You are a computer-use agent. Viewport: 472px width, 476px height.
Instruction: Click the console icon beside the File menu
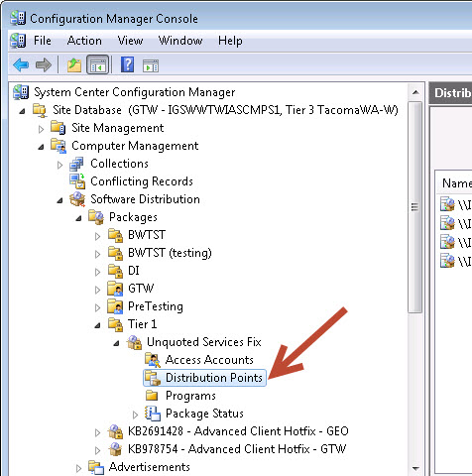click(x=18, y=41)
